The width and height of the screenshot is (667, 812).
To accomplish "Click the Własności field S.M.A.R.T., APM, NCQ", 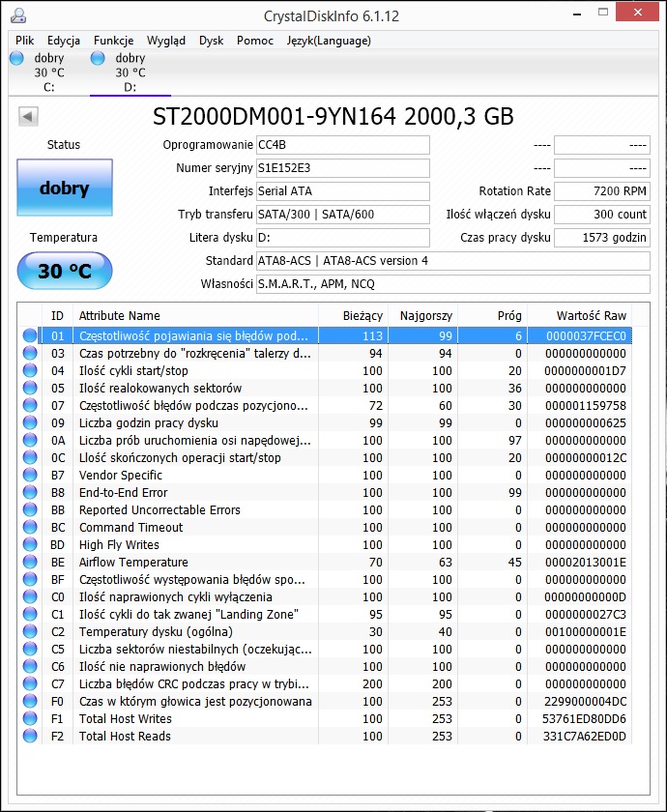I will [453, 284].
